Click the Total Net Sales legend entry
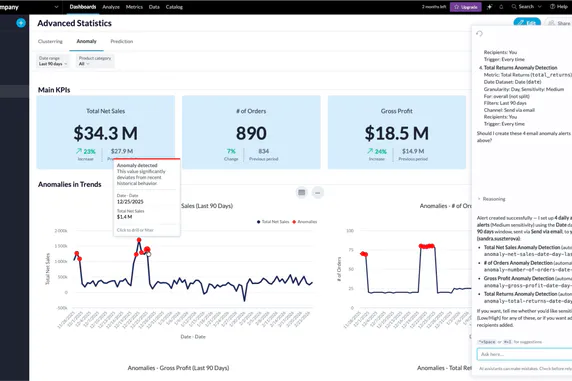This screenshot has width=572, height=381. pos(273,222)
